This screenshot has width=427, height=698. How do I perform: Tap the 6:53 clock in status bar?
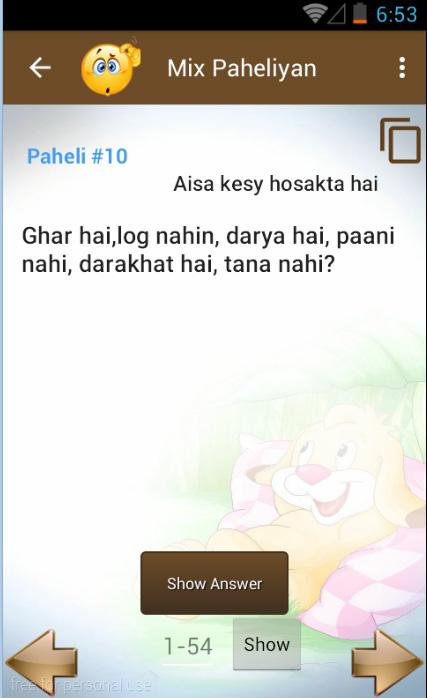(396, 14)
